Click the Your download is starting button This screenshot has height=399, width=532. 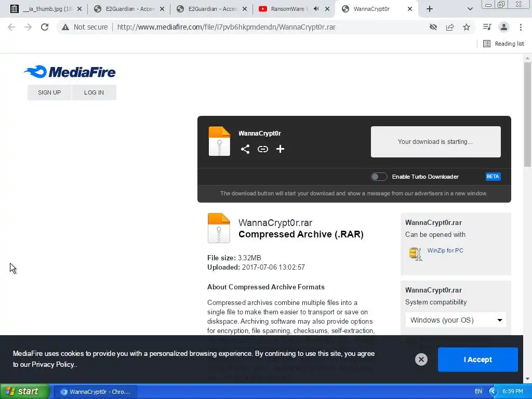click(436, 142)
